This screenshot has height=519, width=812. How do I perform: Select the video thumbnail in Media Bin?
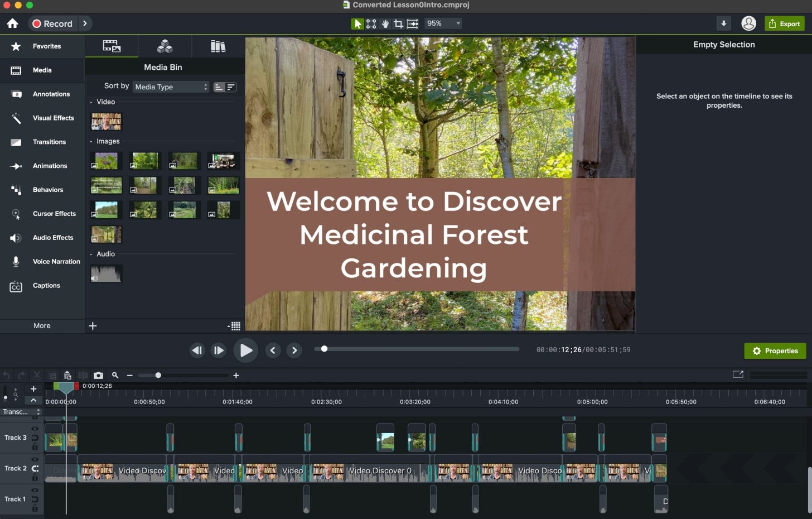106,121
